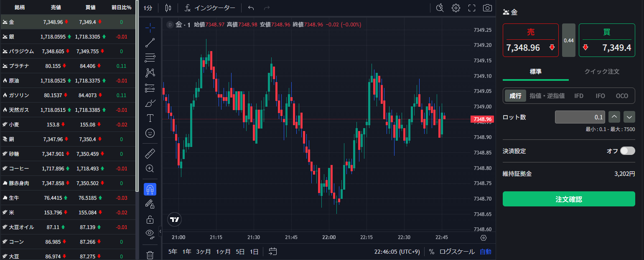Select the 指値・逆指値 order type
The image size is (644, 260).
pyautogui.click(x=547, y=96)
